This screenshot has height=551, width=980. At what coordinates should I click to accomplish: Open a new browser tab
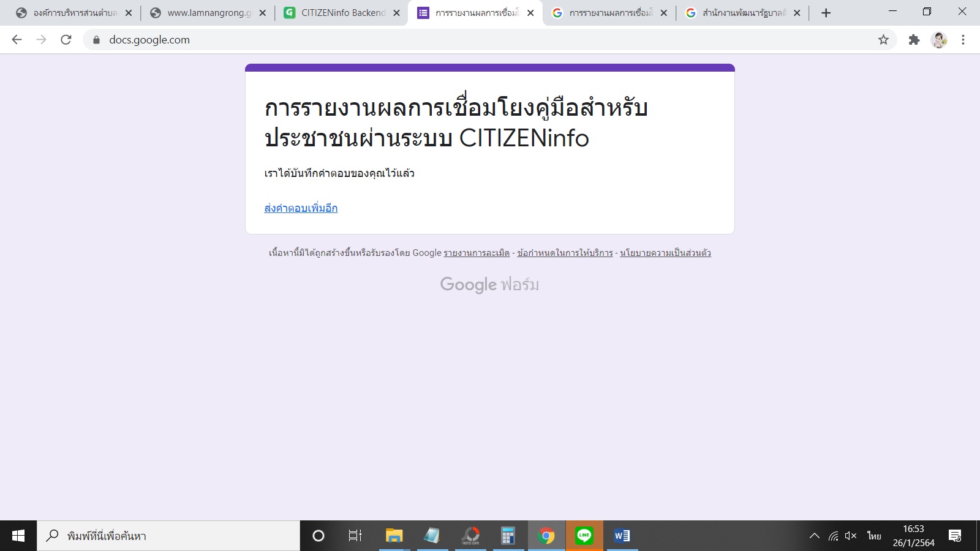point(826,13)
